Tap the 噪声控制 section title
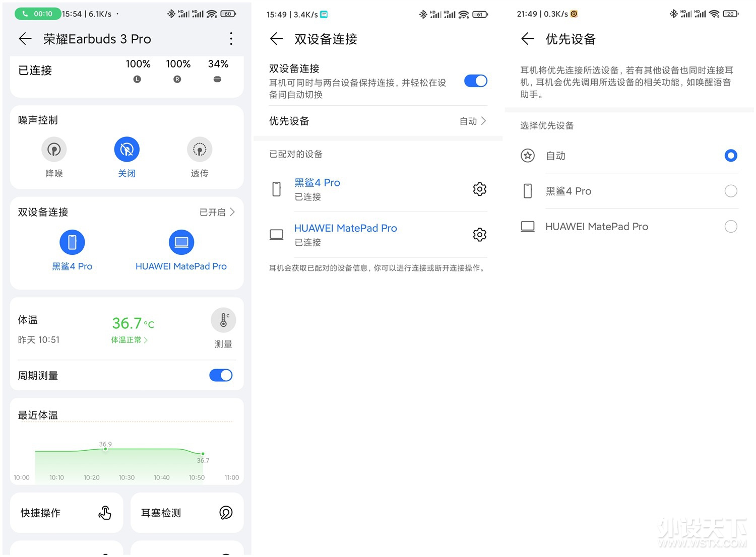This screenshot has height=557, width=756. pyautogui.click(x=38, y=120)
